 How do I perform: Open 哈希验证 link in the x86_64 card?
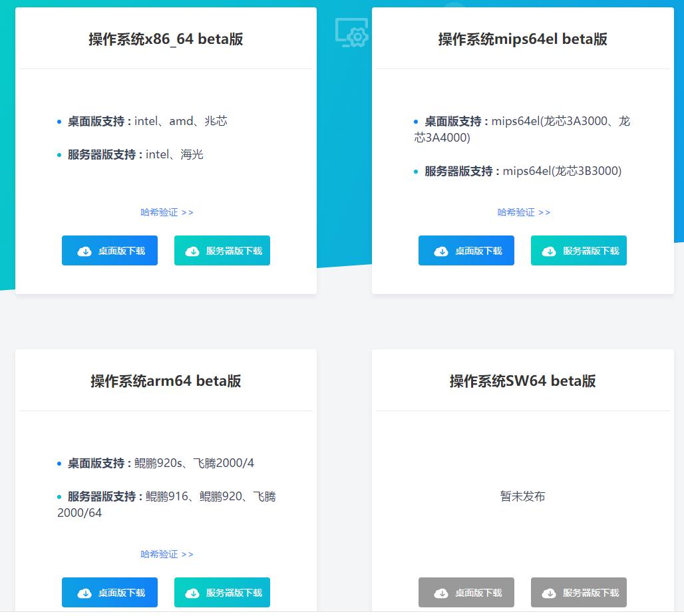point(167,212)
